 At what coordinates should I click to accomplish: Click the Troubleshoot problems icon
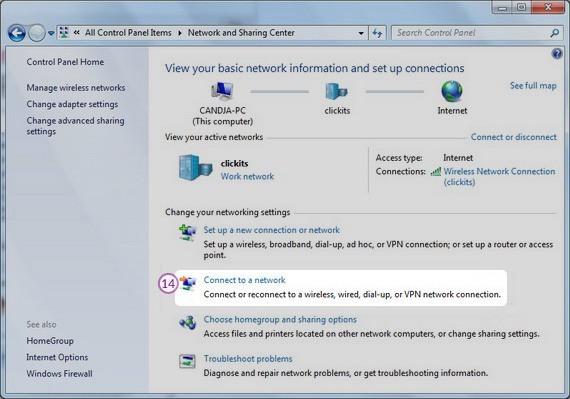[187, 362]
